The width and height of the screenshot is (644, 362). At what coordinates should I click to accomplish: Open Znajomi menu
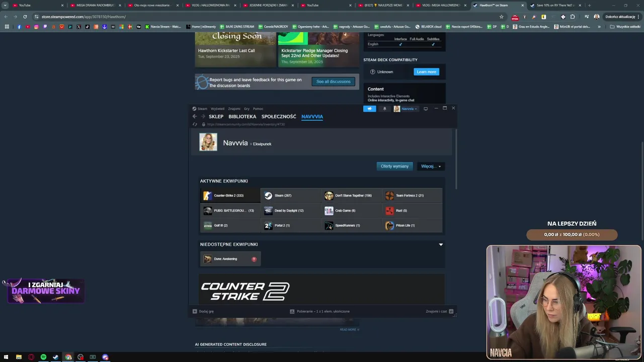coord(234,109)
